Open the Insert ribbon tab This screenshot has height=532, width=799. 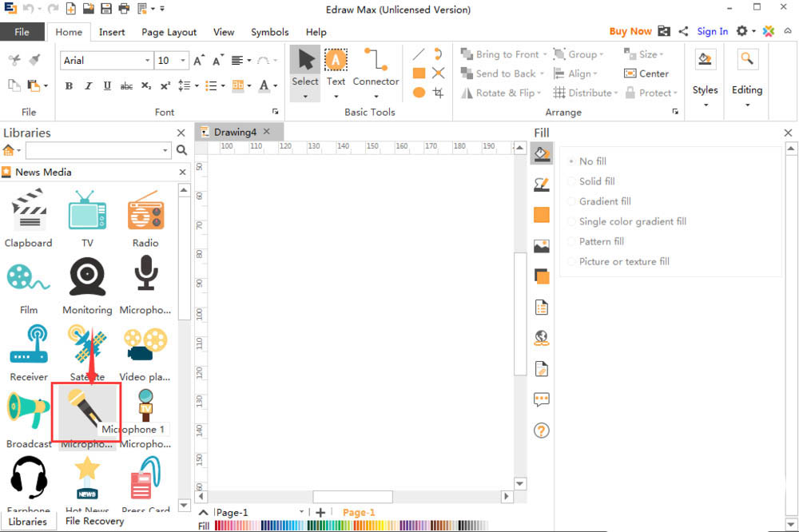(x=112, y=32)
